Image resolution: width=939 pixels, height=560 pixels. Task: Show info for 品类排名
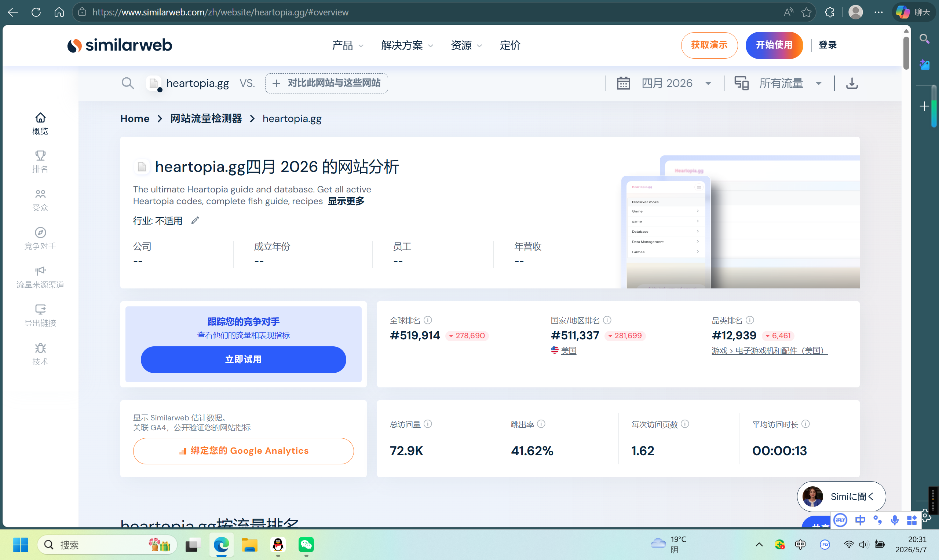pos(750,320)
